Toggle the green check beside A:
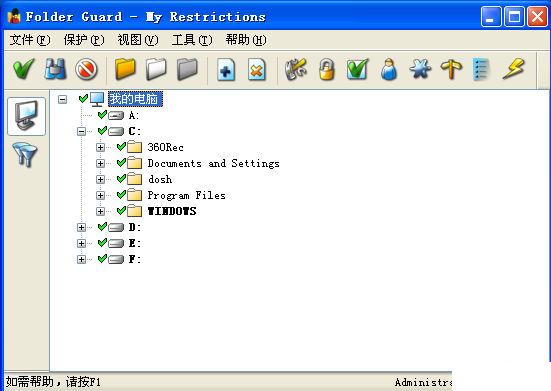 102,115
